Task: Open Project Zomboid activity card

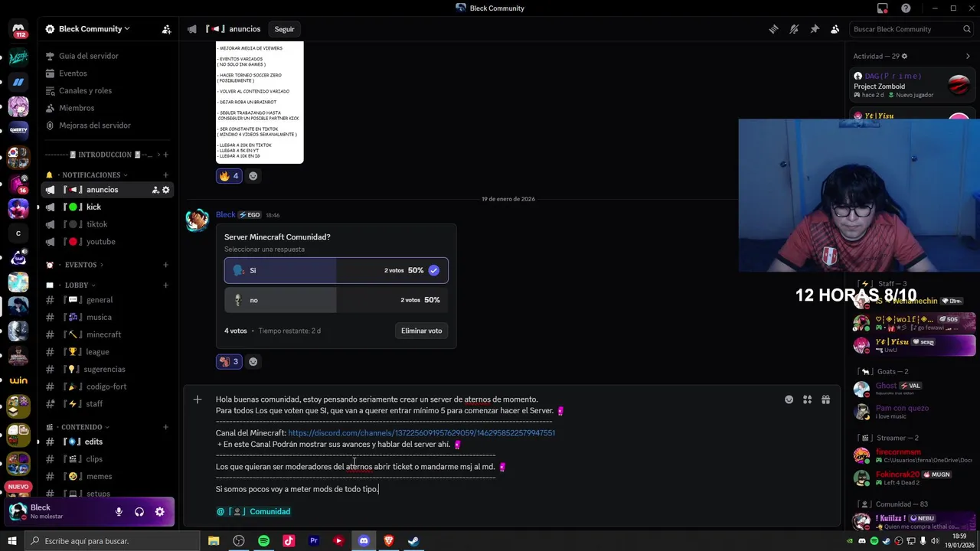Action: tap(911, 85)
